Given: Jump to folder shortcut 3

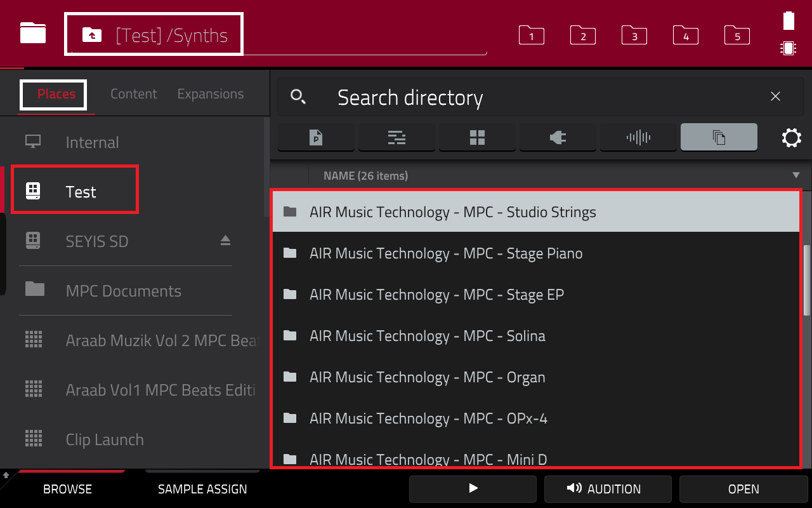Looking at the screenshot, I should tap(634, 35).
